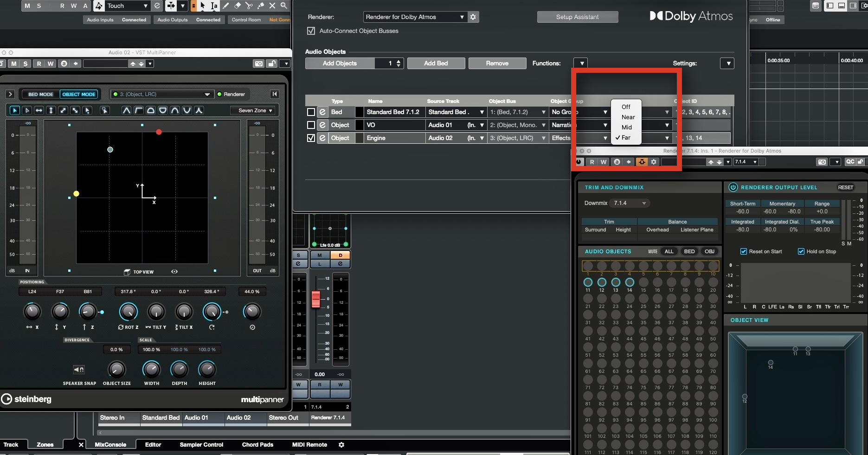
Task: Open the Downmix 7.1.4 dropdown
Action: click(630, 203)
